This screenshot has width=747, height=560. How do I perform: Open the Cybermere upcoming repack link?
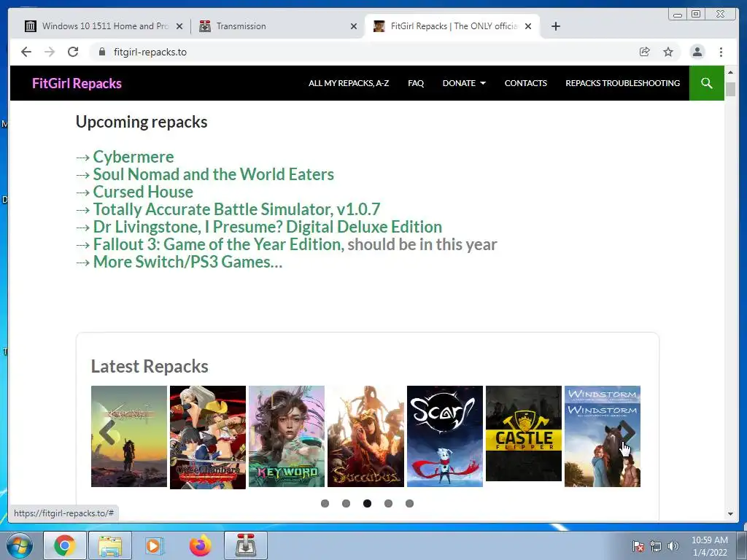133,157
